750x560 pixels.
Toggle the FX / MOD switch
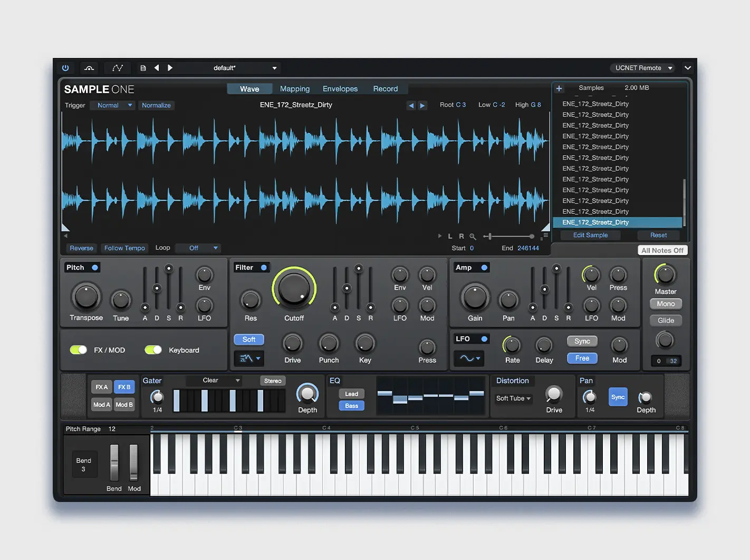point(79,350)
